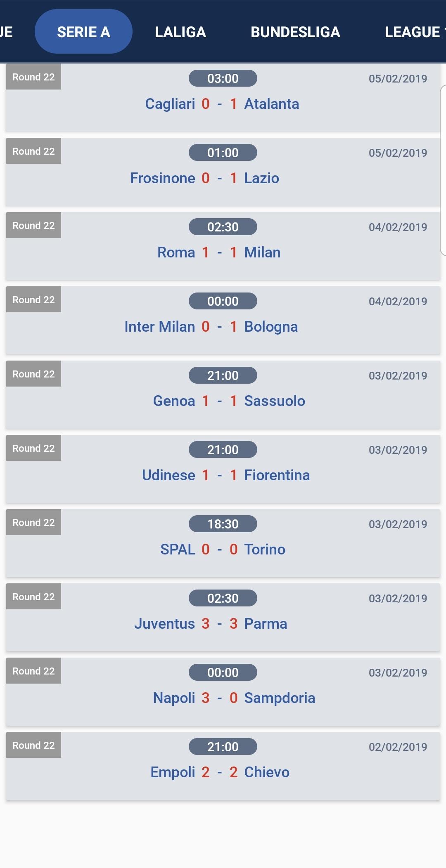Click the Napoli team name
The image size is (446, 868).
tap(174, 698)
